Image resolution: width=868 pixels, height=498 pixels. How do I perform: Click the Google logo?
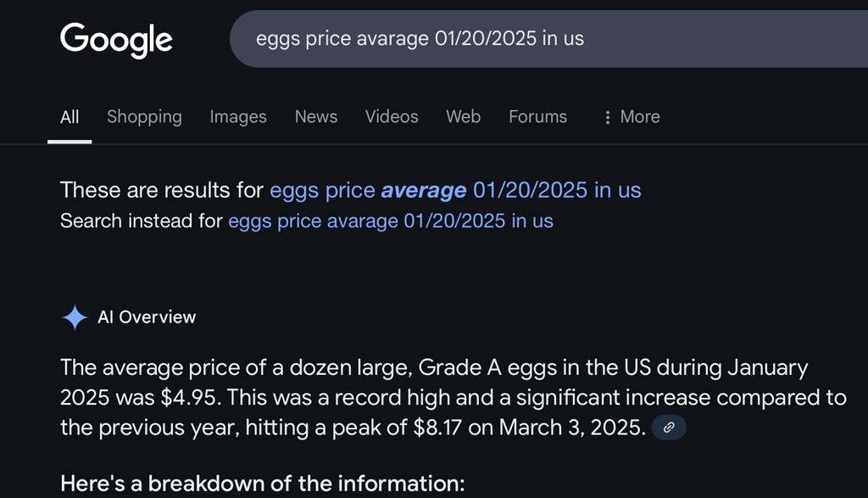click(x=116, y=39)
